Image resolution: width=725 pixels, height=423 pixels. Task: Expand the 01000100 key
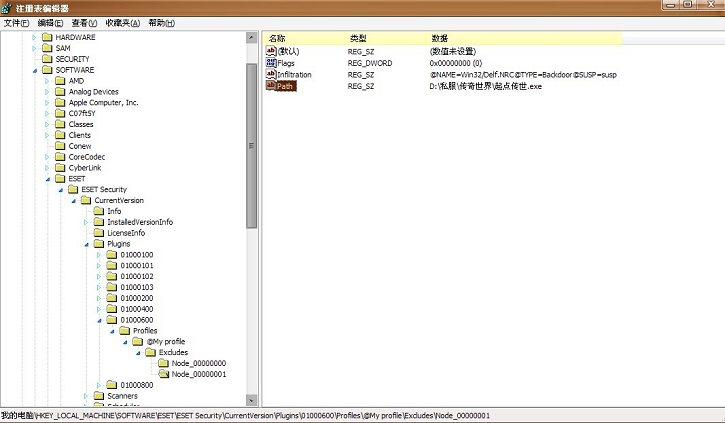(x=99, y=255)
